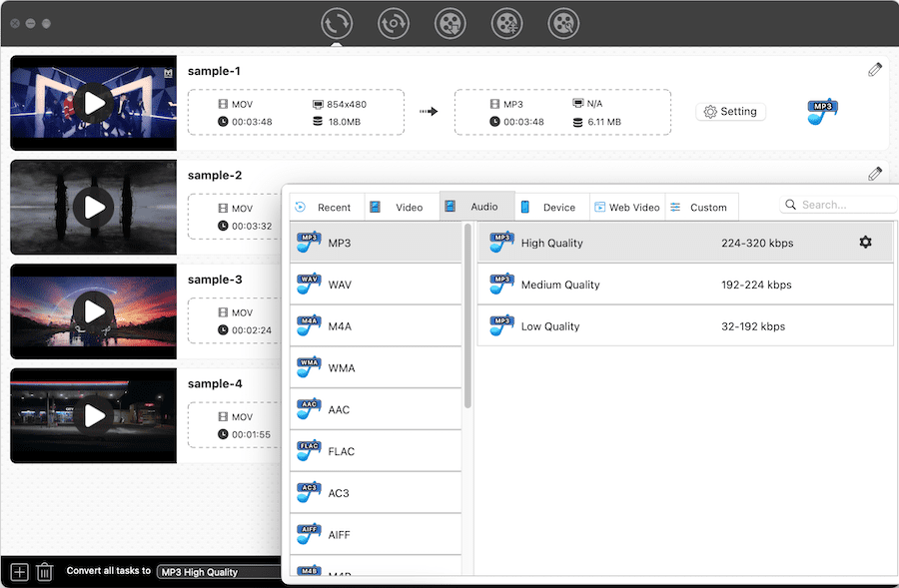Image resolution: width=899 pixels, height=588 pixels.
Task: Click the pencil edit icon for sample-2
Action: click(875, 174)
